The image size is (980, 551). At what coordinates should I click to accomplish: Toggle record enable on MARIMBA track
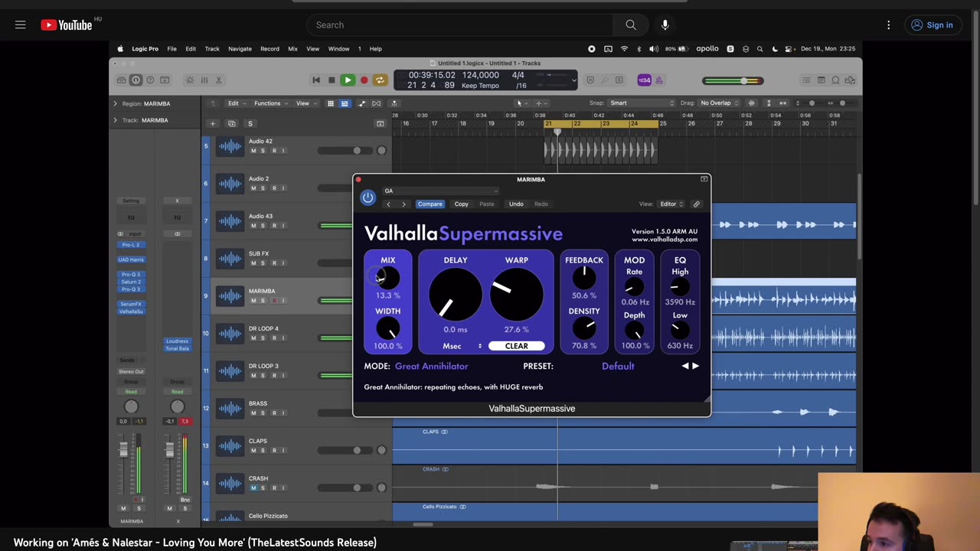click(x=273, y=300)
